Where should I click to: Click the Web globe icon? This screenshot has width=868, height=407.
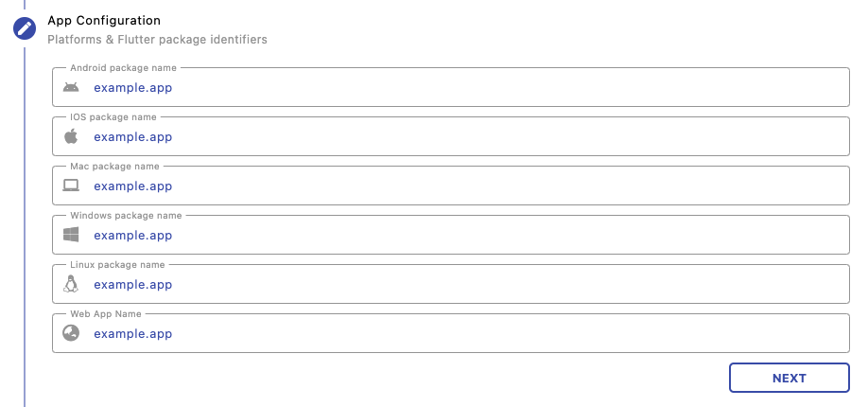(x=71, y=333)
